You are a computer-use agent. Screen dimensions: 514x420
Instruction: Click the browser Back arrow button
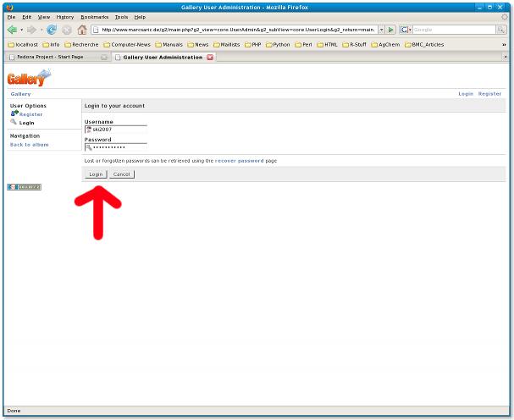tap(12, 30)
